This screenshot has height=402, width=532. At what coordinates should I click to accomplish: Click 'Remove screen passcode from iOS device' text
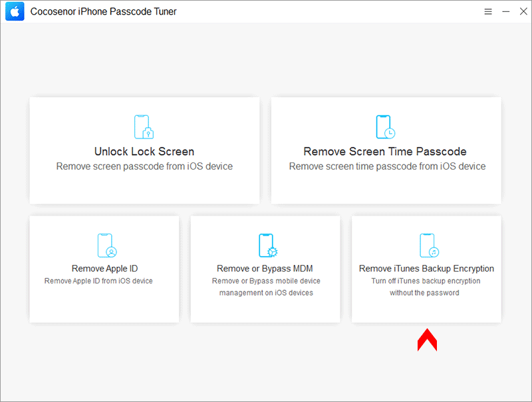coord(144,166)
